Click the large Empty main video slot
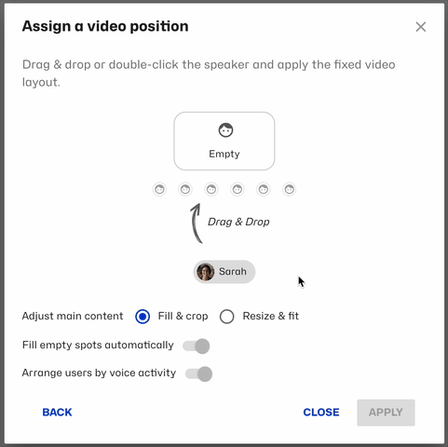 (x=224, y=141)
